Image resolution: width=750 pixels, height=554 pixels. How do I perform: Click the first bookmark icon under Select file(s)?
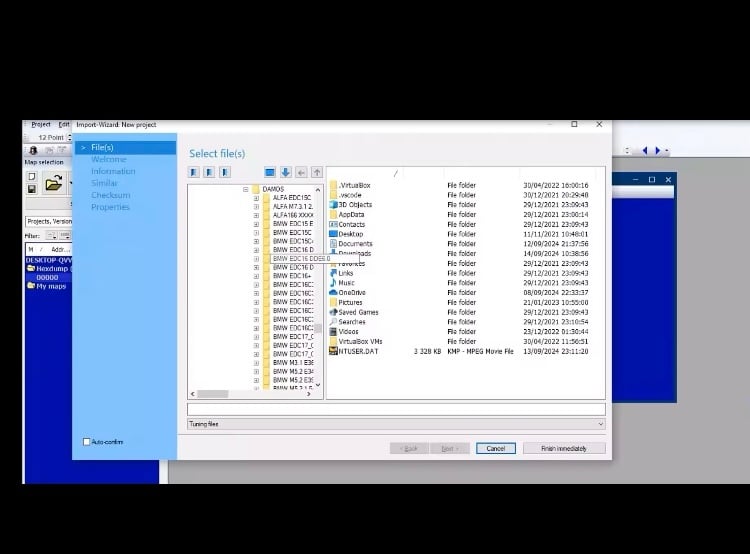tap(193, 172)
